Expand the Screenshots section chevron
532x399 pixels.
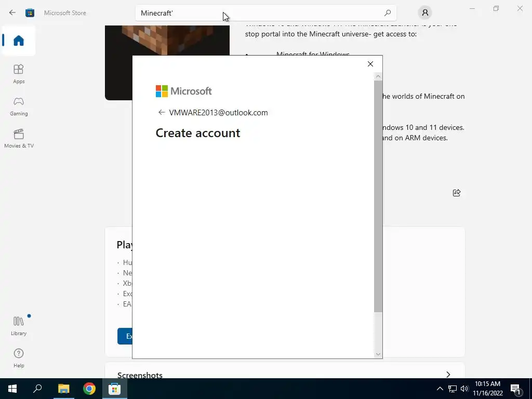(x=448, y=374)
